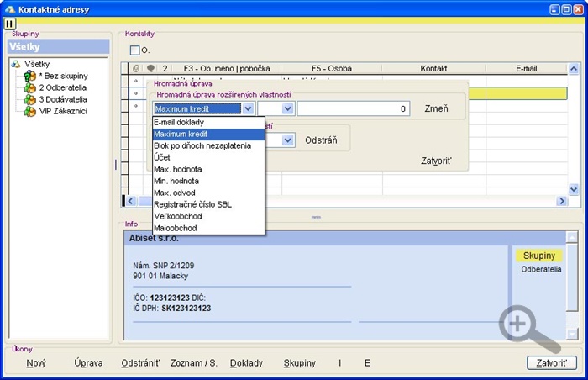Screen dimensions: 588x380
Task: Select the 3 Dodávatelia tree item
Action: [x=63, y=99]
